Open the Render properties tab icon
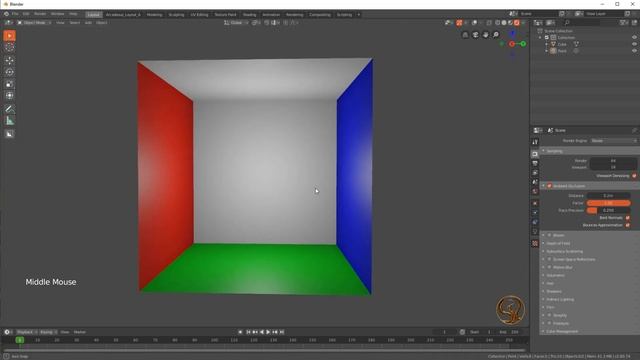The height and width of the screenshot is (360, 640). click(535, 154)
